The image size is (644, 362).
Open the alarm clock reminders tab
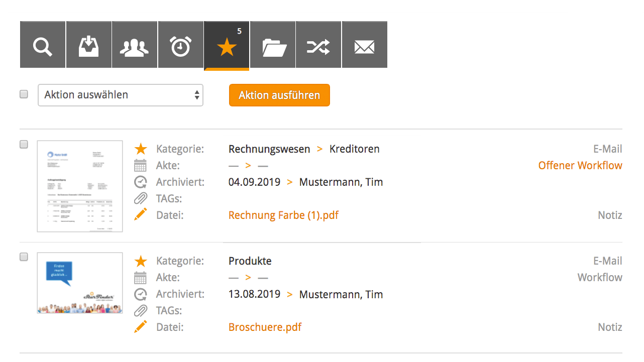pos(181,45)
